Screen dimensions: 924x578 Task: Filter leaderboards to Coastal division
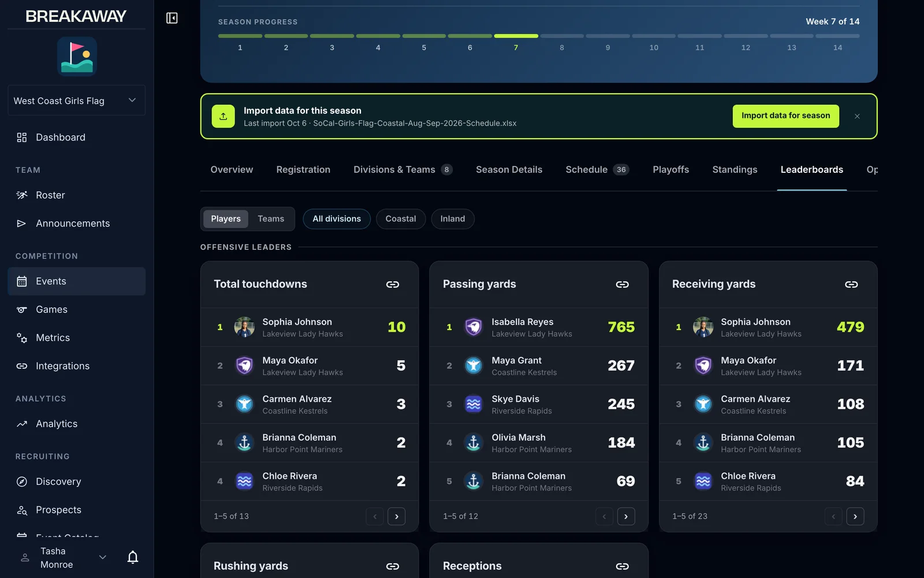pyautogui.click(x=401, y=218)
